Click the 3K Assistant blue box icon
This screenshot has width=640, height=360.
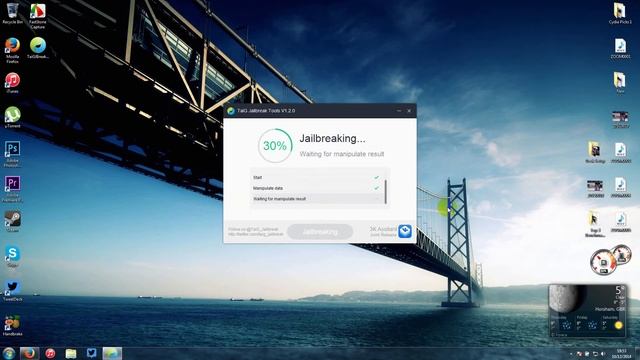[405, 231]
